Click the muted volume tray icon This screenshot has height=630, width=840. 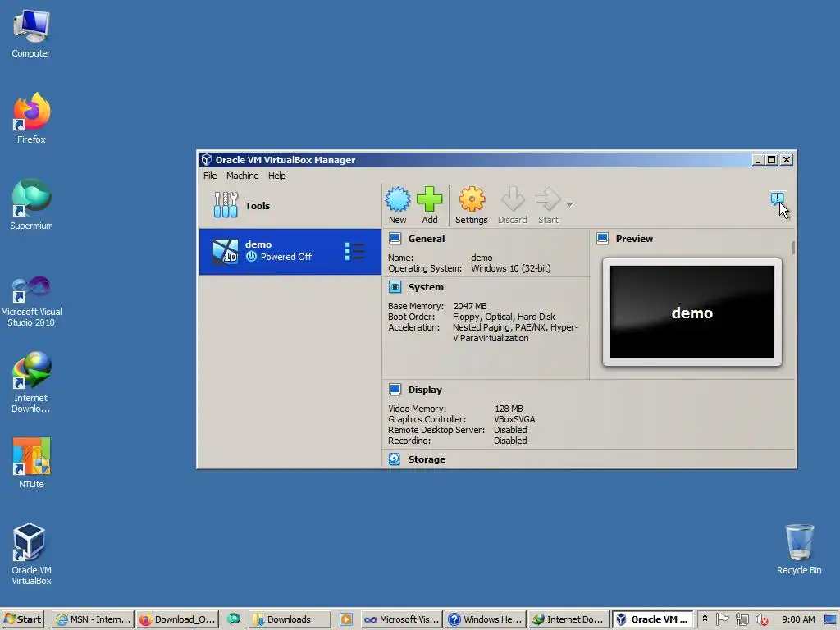(762, 620)
